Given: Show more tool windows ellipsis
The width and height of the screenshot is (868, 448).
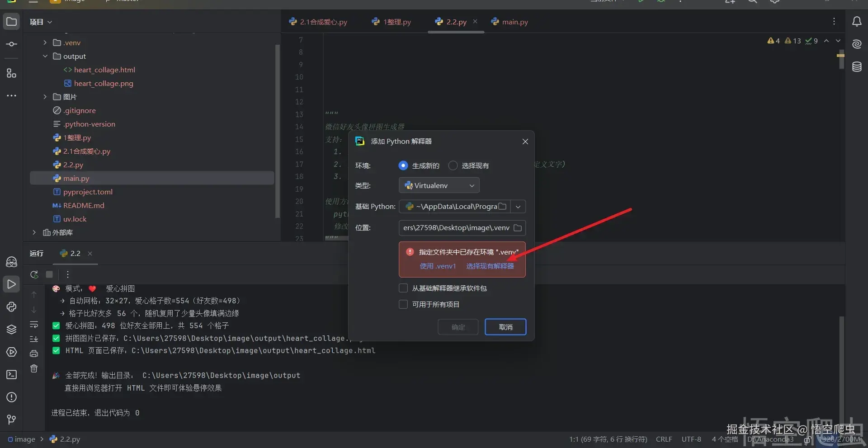Looking at the screenshot, I should click(x=11, y=96).
